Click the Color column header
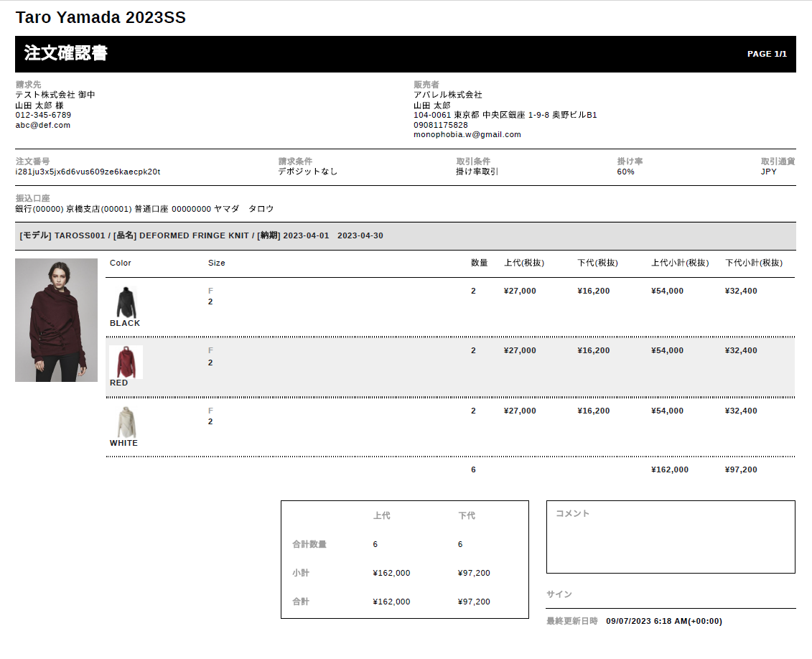The width and height of the screenshot is (812, 659). [x=121, y=263]
